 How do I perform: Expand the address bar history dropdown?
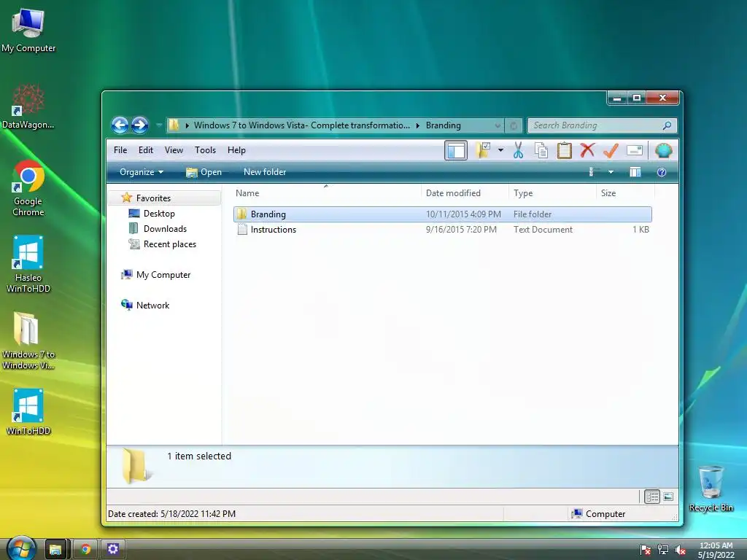click(498, 125)
